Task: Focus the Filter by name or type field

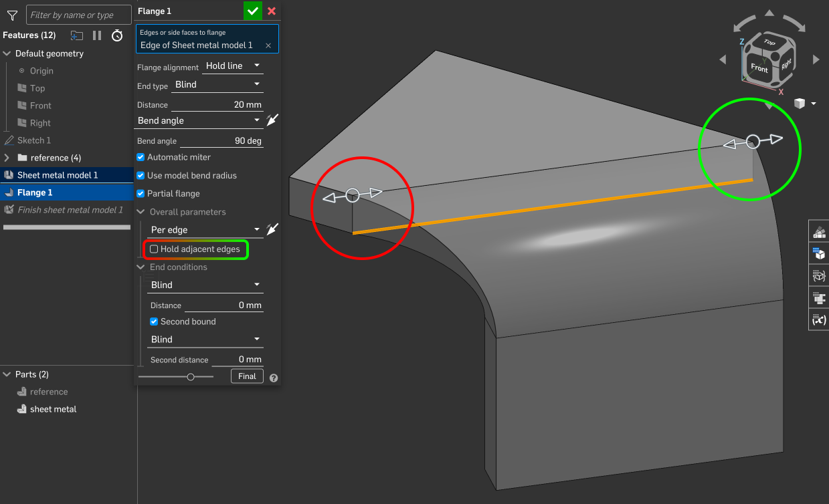Action: tap(78, 15)
